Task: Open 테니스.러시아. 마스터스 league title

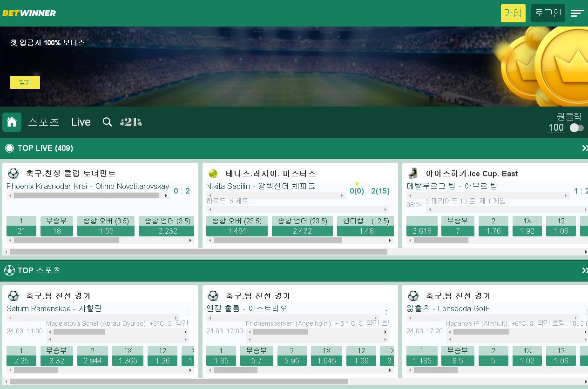Action: click(x=270, y=174)
